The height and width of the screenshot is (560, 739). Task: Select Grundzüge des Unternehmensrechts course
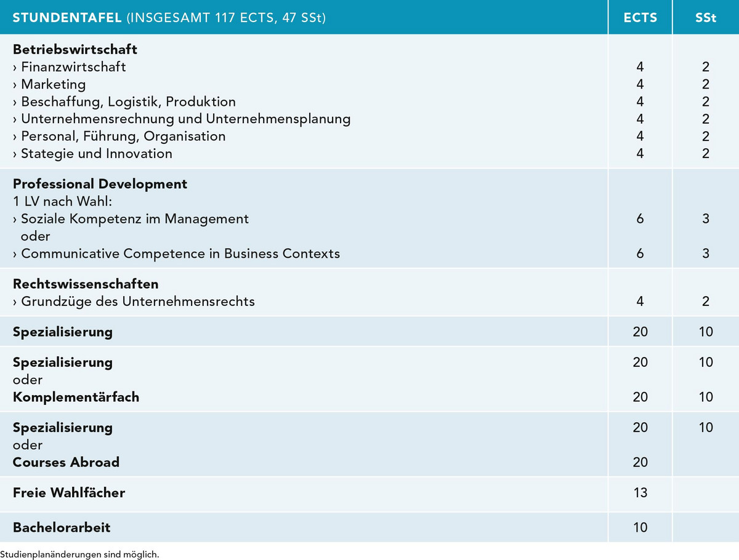[x=137, y=302]
